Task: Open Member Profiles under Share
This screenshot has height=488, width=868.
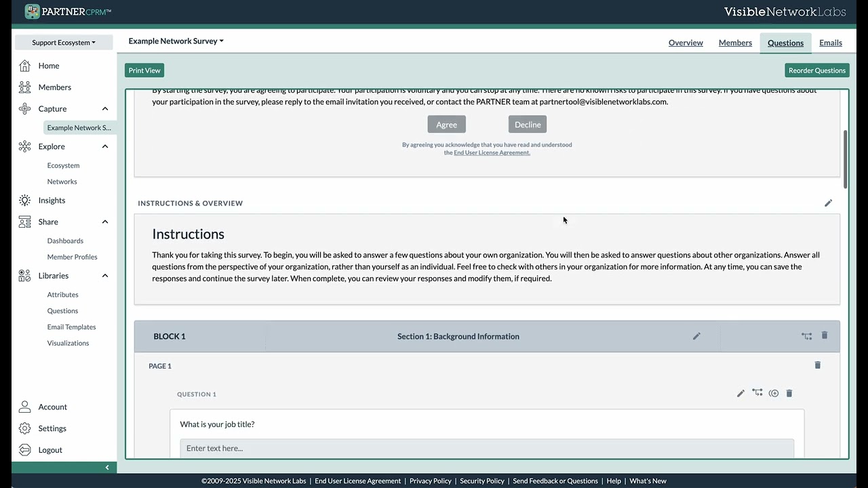Action: coord(72,257)
